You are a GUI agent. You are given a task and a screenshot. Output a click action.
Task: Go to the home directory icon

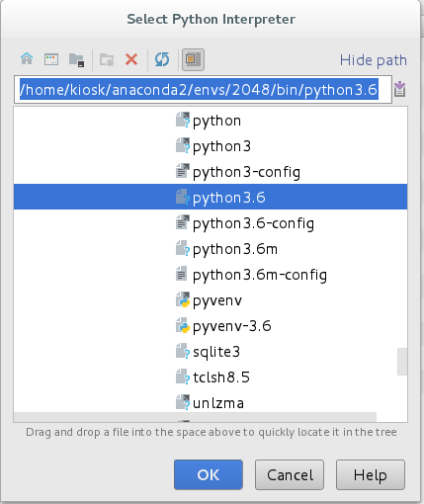tap(27, 59)
